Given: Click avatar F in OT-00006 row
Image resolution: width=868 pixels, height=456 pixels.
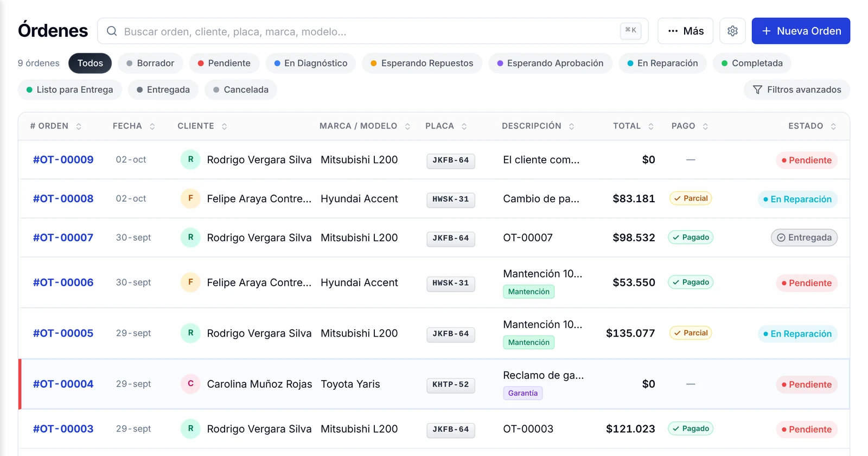Looking at the screenshot, I should click(190, 282).
